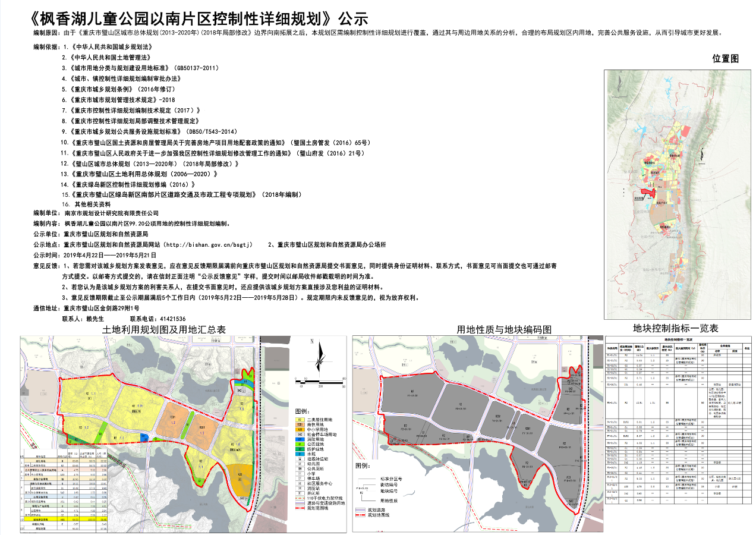This screenshot has height=535, width=756.
Task: Click item 16 其他相关资料
Action: tap(87, 204)
